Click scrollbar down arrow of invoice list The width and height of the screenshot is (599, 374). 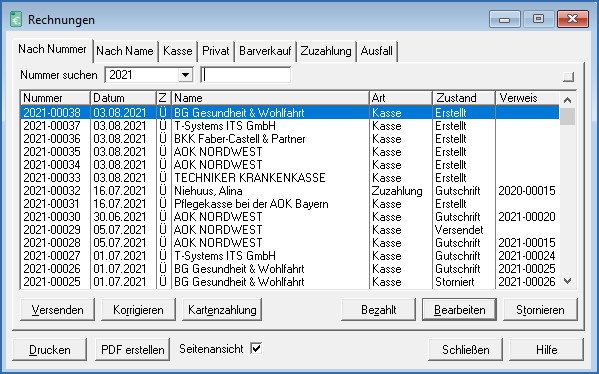(568, 281)
